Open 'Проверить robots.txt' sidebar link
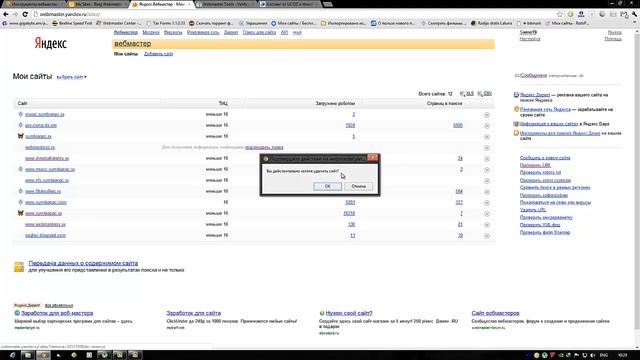640x360 pixels. coord(540,173)
